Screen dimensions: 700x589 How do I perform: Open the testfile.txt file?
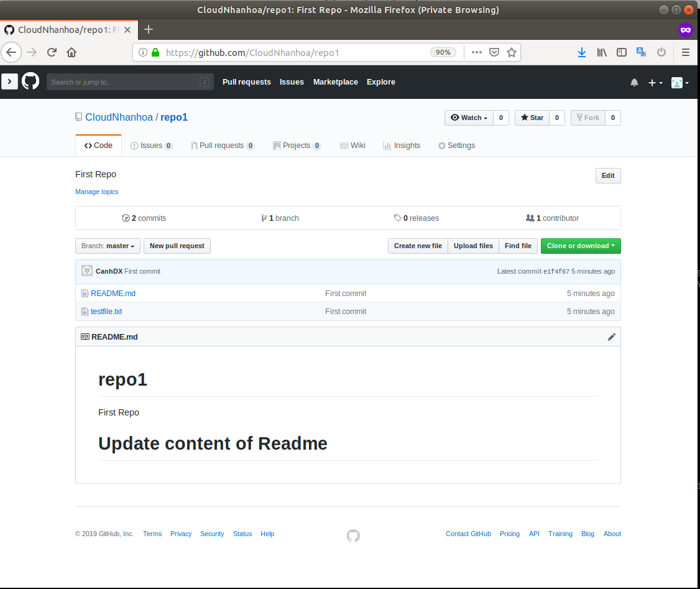(x=106, y=312)
